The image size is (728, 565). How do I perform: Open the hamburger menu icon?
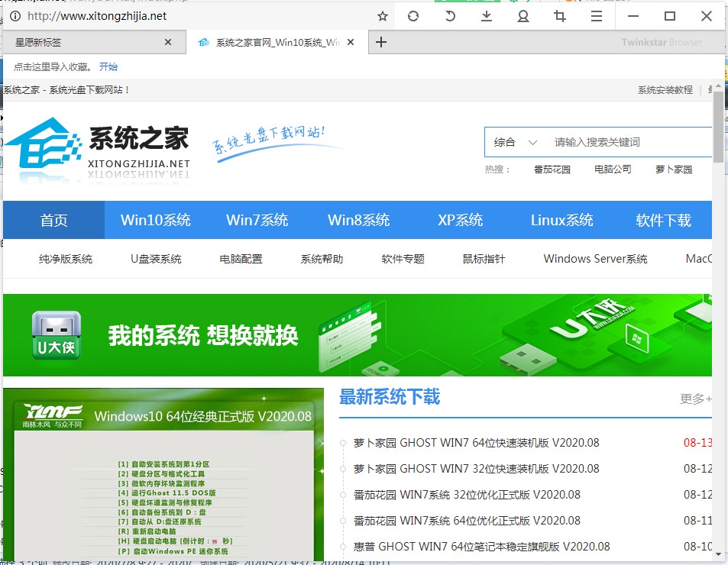pos(597,17)
